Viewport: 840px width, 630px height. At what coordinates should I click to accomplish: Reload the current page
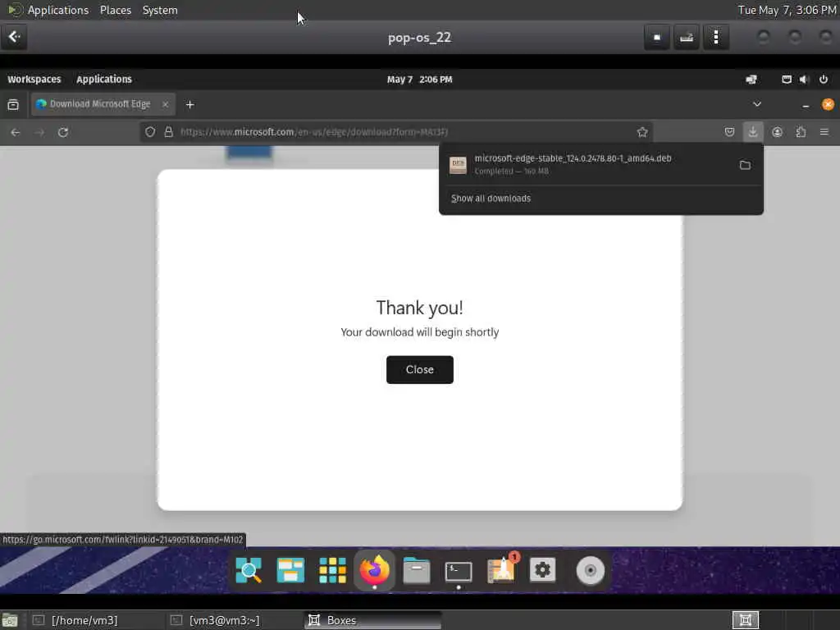[x=62, y=132]
